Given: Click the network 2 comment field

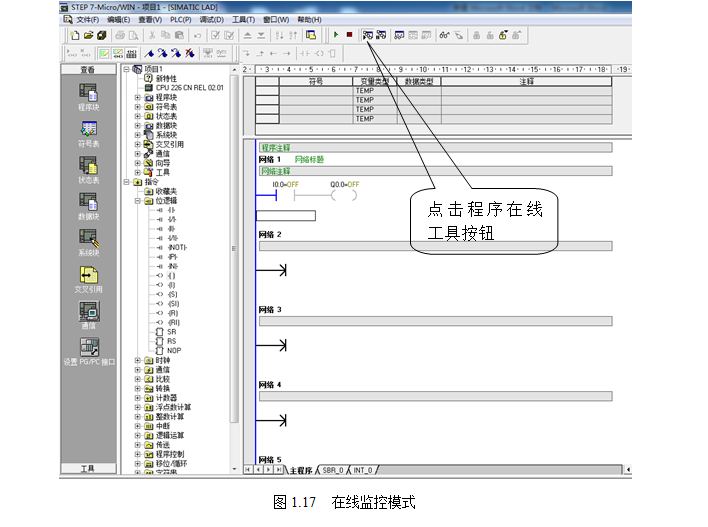Looking at the screenshot, I should [x=435, y=246].
